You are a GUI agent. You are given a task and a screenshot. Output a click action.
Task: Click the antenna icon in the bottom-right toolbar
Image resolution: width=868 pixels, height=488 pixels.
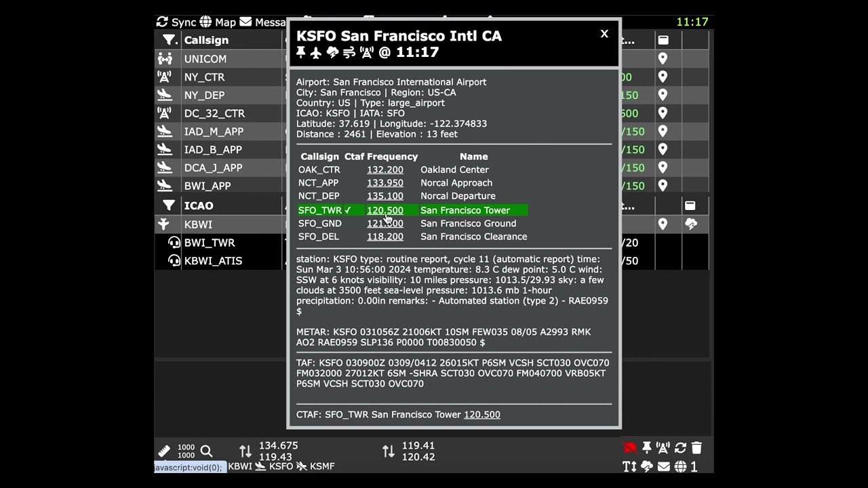[663, 448]
